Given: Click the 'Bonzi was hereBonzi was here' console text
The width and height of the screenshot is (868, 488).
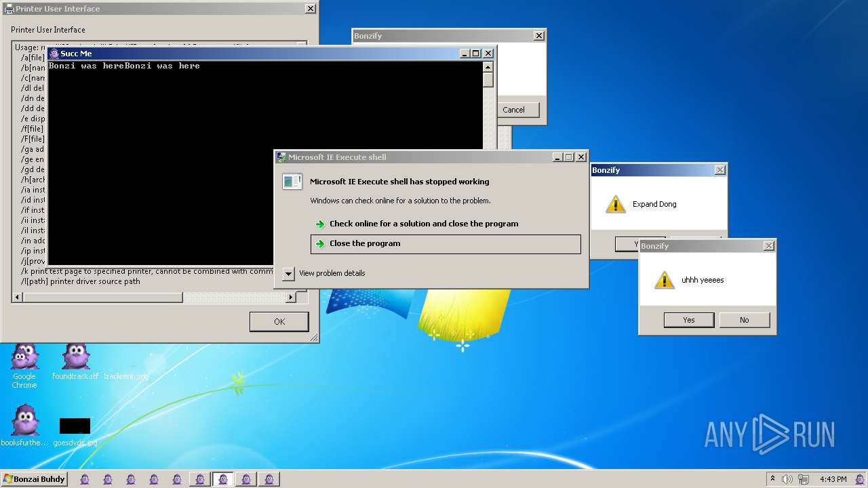Looking at the screenshot, I should point(124,66).
